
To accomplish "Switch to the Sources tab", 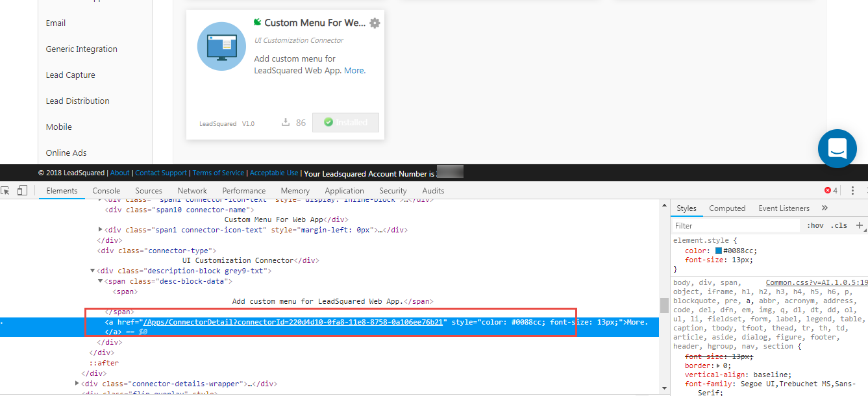I will [x=149, y=190].
